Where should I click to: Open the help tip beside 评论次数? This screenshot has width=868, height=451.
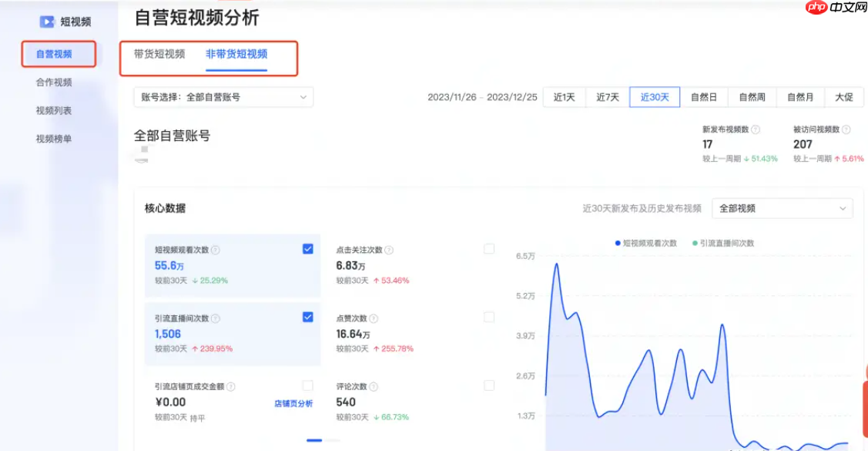(x=373, y=385)
